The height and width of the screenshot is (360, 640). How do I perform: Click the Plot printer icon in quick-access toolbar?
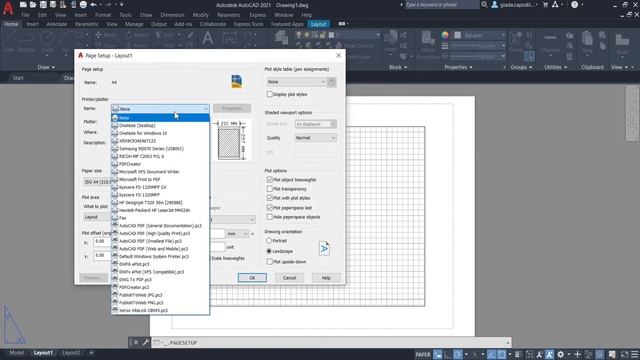[x=83, y=5]
